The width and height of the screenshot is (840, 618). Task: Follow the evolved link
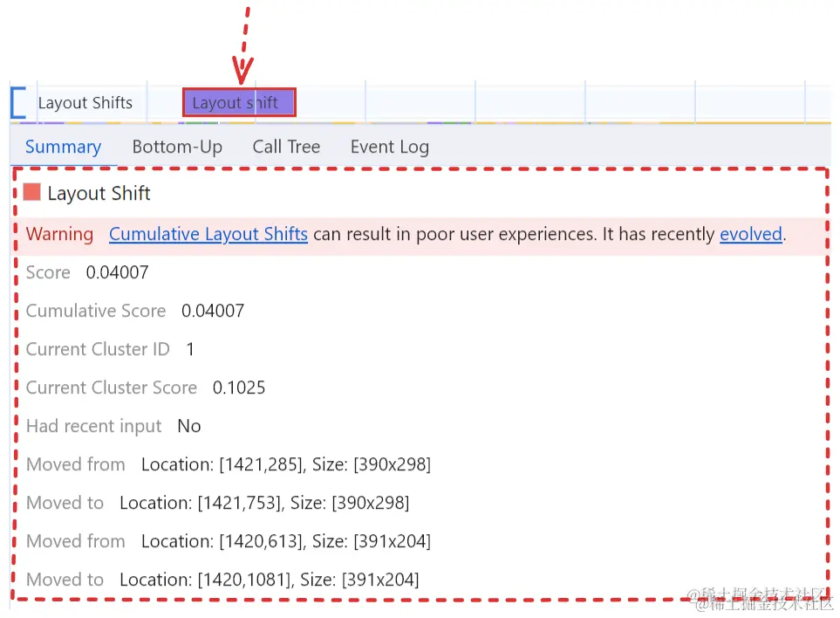pyautogui.click(x=750, y=234)
